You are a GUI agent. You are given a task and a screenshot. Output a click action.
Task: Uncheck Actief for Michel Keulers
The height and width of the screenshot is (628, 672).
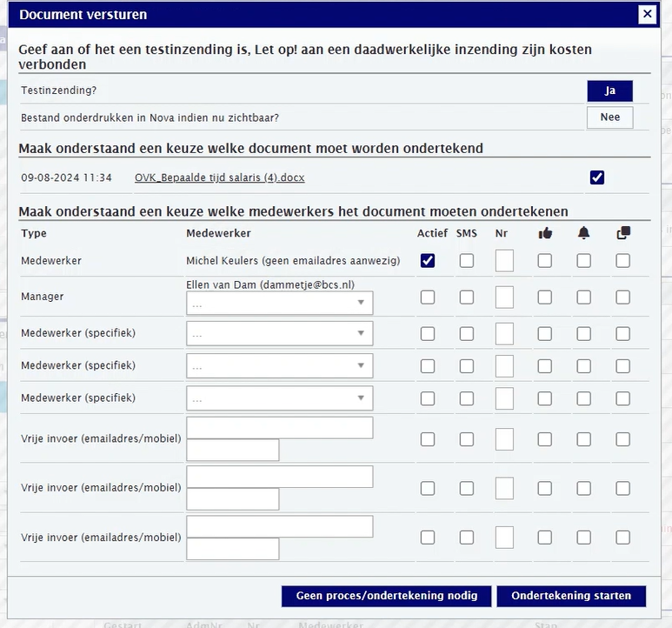[x=428, y=261]
